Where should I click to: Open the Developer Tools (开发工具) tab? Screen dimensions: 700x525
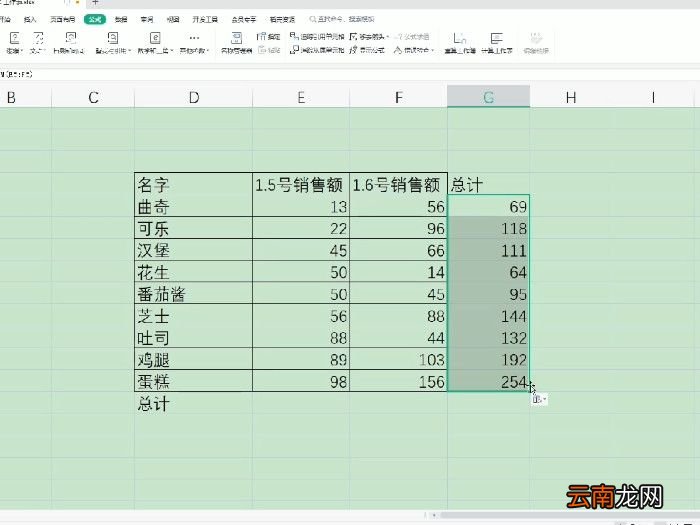pos(205,19)
